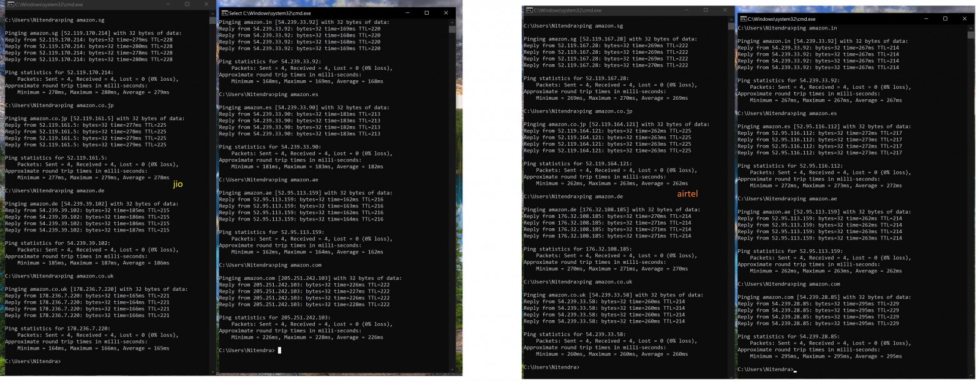Click "Ping statistics for 52.119.164.121:" line
Viewport: 980px width, 382px height.
(x=578, y=164)
